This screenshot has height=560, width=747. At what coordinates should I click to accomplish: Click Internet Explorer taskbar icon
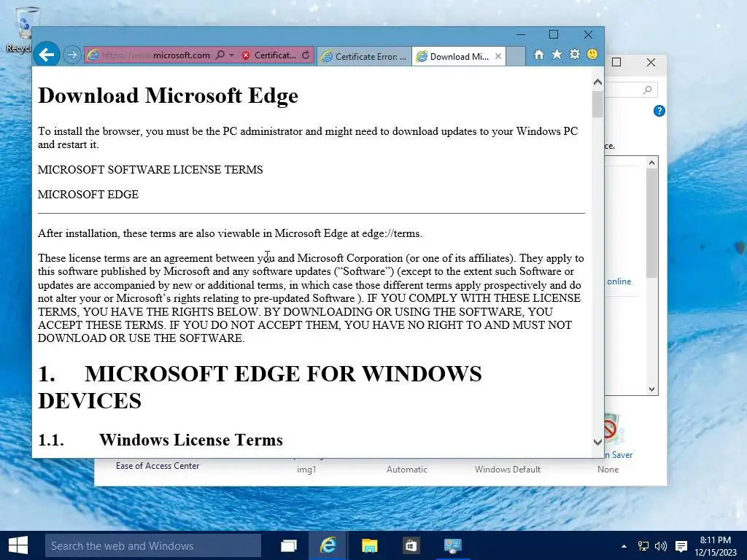coord(328,545)
